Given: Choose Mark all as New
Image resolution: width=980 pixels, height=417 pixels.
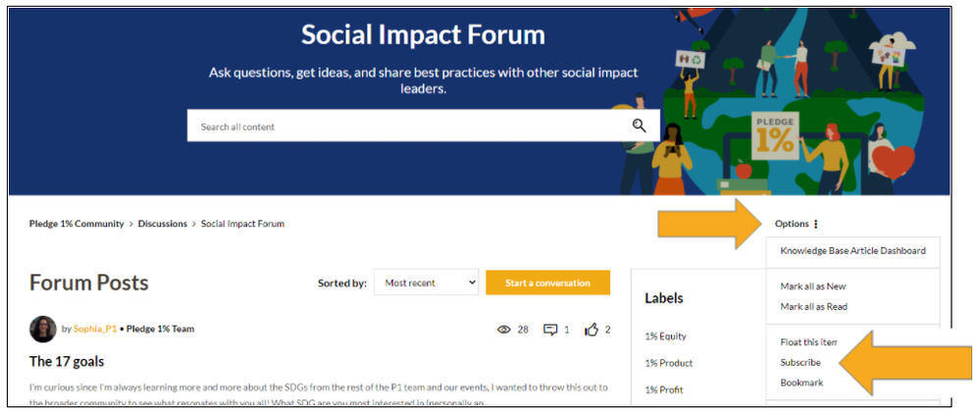Looking at the screenshot, I should pos(812,287).
